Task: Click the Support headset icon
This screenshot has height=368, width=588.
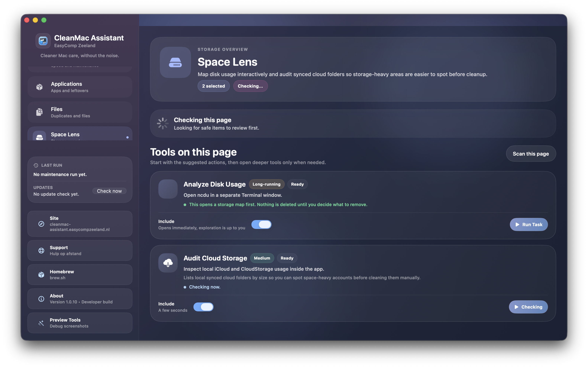Action: click(41, 250)
